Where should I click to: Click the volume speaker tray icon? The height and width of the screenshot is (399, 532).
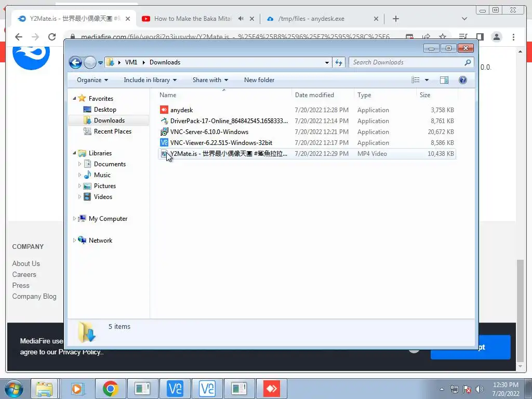(480, 389)
